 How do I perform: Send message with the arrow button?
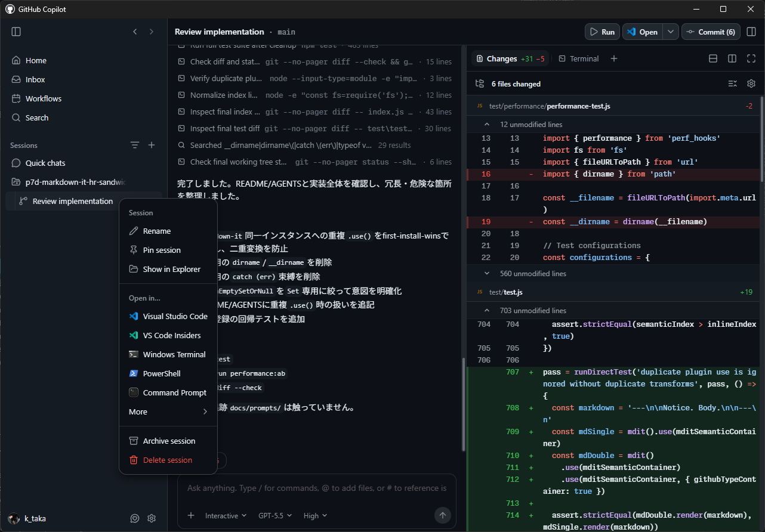[x=443, y=515]
